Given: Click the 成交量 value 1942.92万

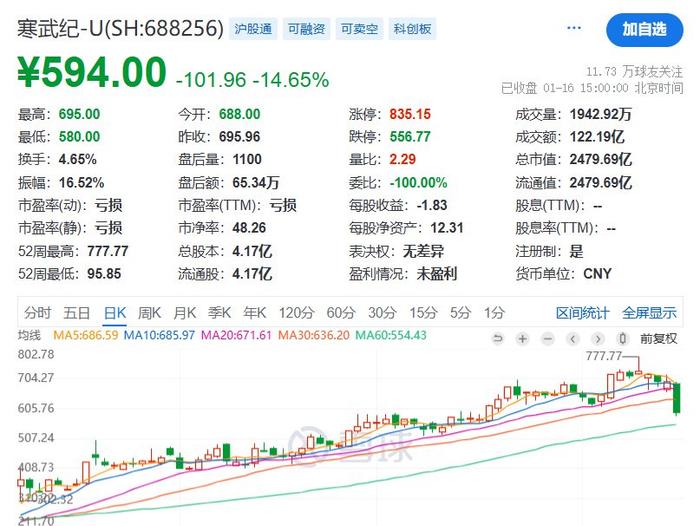Looking at the screenshot, I should point(601,114).
